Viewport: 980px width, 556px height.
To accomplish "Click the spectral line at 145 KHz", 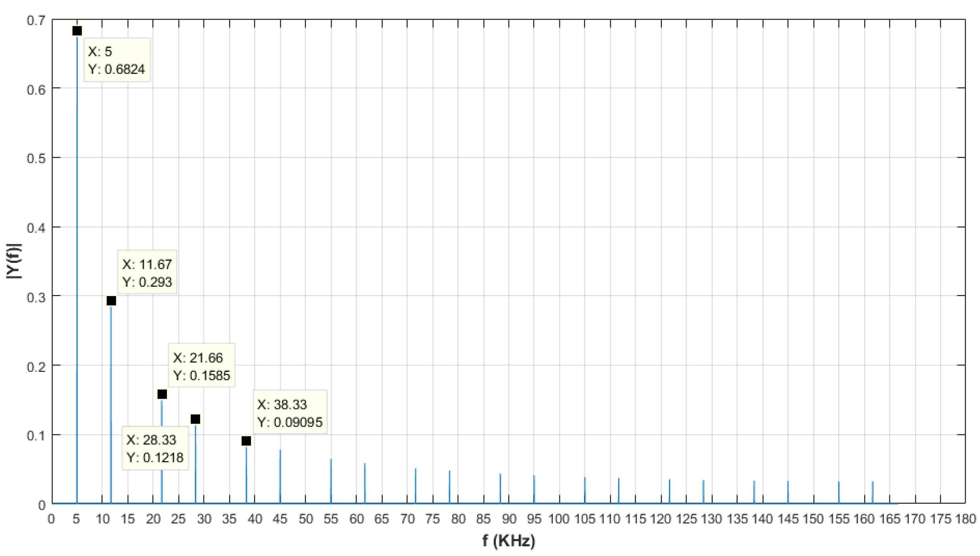I will 788,493.
